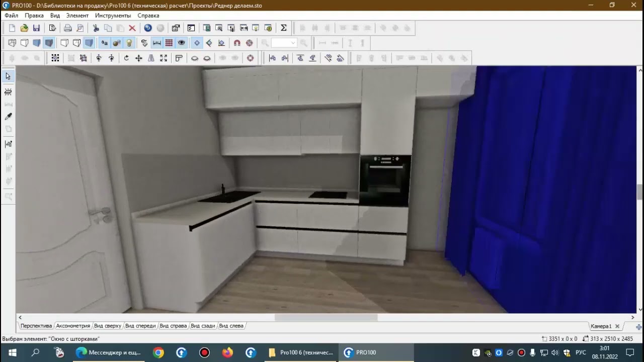
Task: Open the Инструменты menu
Action: 113,16
